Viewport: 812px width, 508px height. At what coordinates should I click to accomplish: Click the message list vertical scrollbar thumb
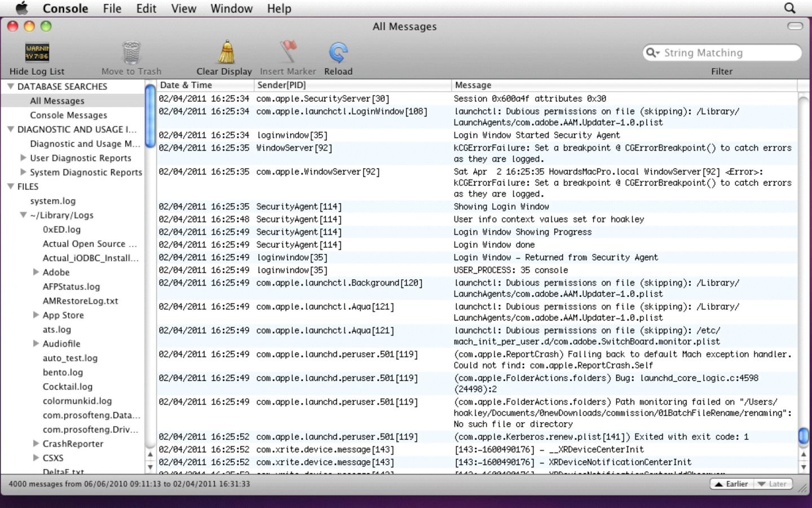click(804, 436)
